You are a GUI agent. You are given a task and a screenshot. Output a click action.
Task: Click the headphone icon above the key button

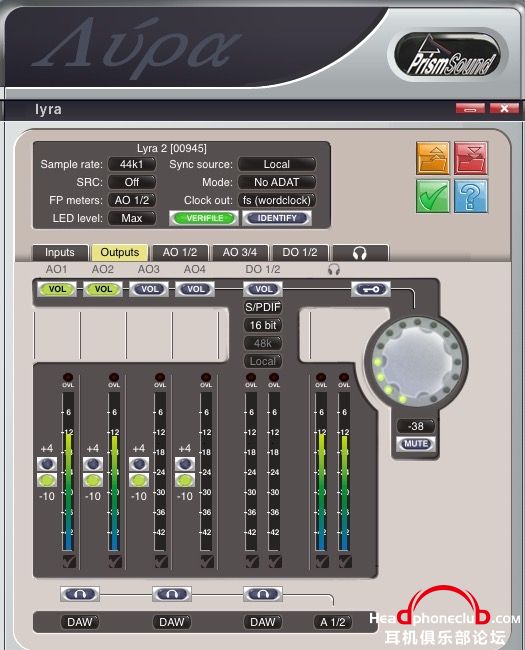coord(334,269)
